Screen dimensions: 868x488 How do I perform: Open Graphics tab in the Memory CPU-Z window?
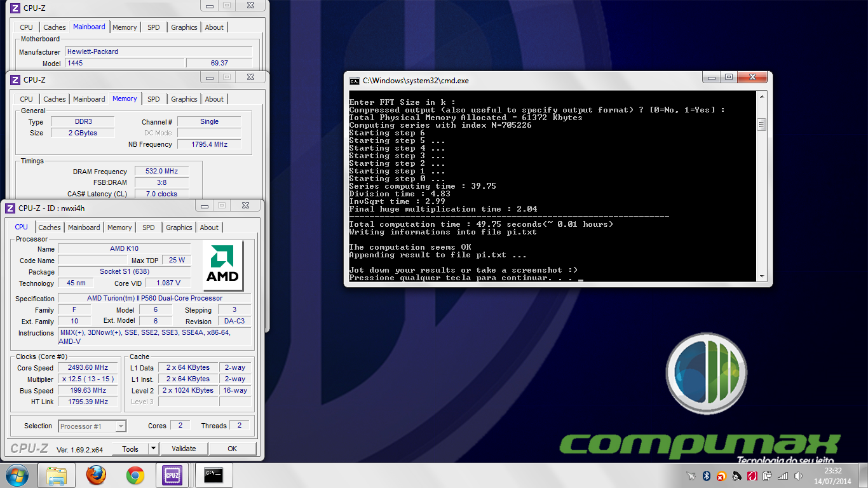click(x=184, y=99)
